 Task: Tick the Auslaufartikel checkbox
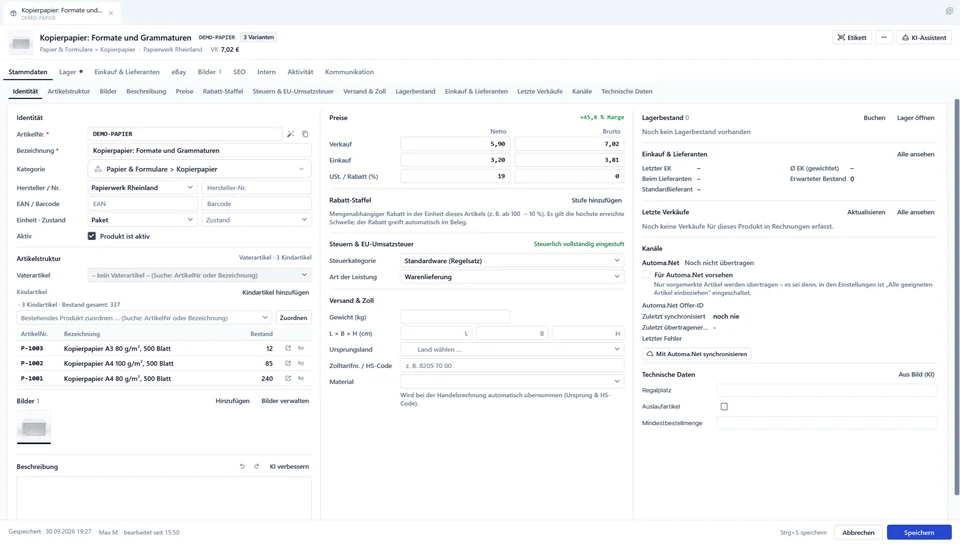724,406
